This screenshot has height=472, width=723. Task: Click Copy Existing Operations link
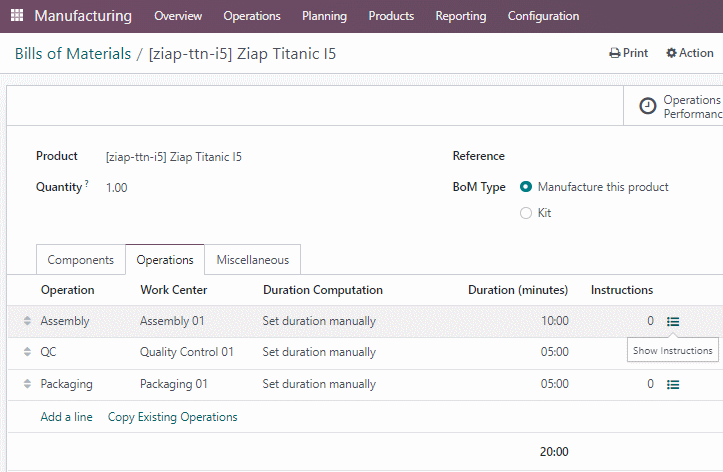tap(172, 417)
